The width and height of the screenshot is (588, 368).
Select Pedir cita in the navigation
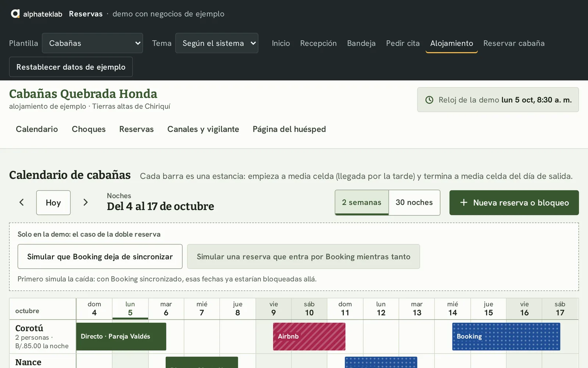coord(403,43)
